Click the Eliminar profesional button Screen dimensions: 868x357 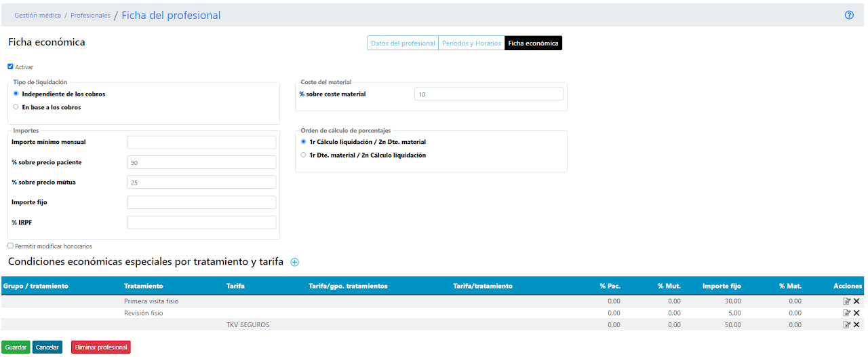(x=100, y=347)
